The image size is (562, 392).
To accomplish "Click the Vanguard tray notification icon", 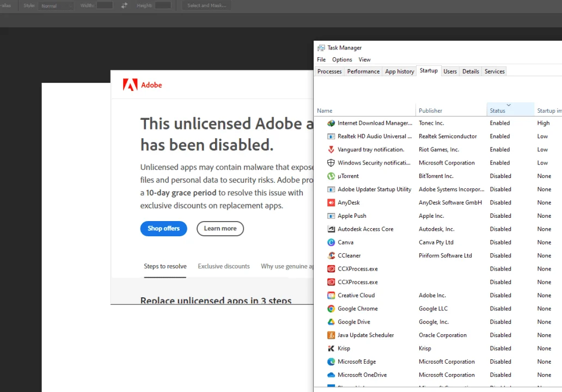I will pos(331,149).
